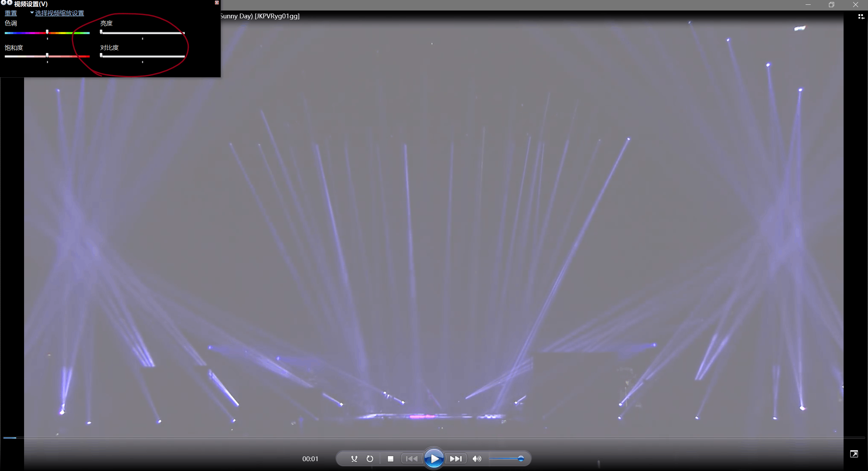The width and height of the screenshot is (868, 471).
Task: Go to previous enhancement panel arrow
Action: coord(3,3)
